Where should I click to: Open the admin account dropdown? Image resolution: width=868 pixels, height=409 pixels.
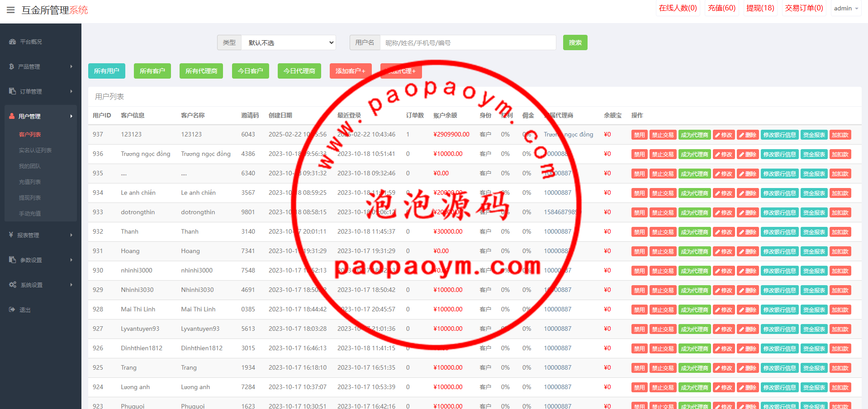coord(846,9)
